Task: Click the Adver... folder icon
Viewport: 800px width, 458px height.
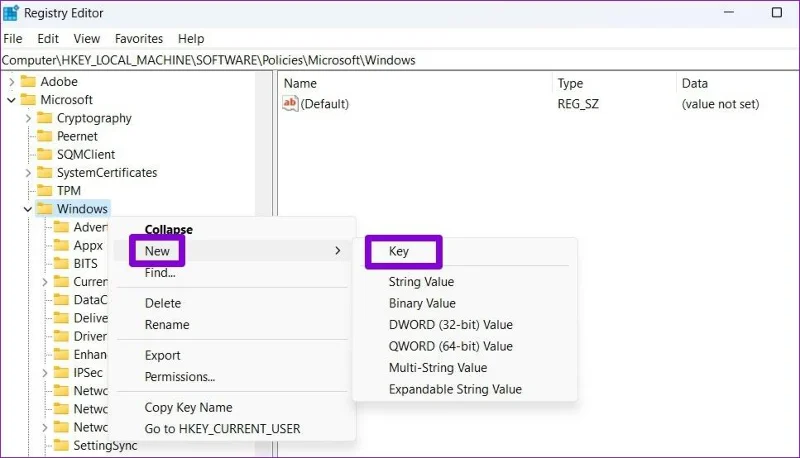Action: (x=61, y=227)
